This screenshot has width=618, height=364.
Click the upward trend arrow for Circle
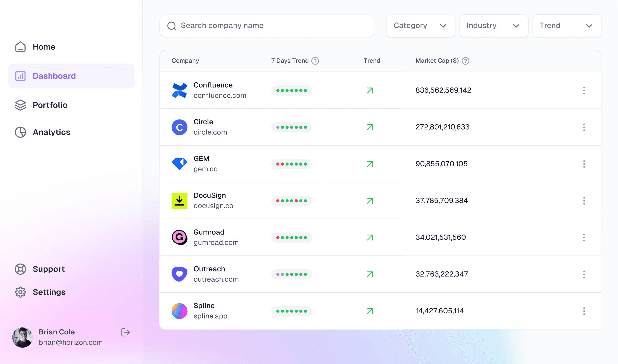point(370,127)
